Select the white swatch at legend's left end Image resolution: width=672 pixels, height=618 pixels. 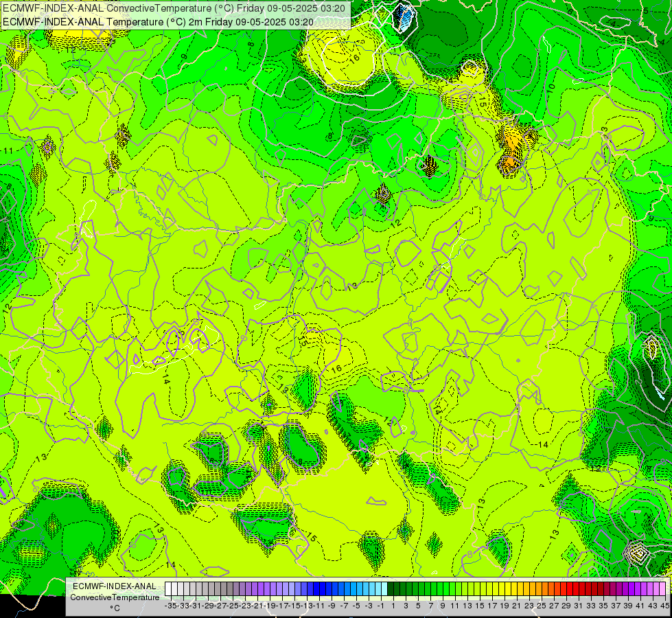click(168, 588)
